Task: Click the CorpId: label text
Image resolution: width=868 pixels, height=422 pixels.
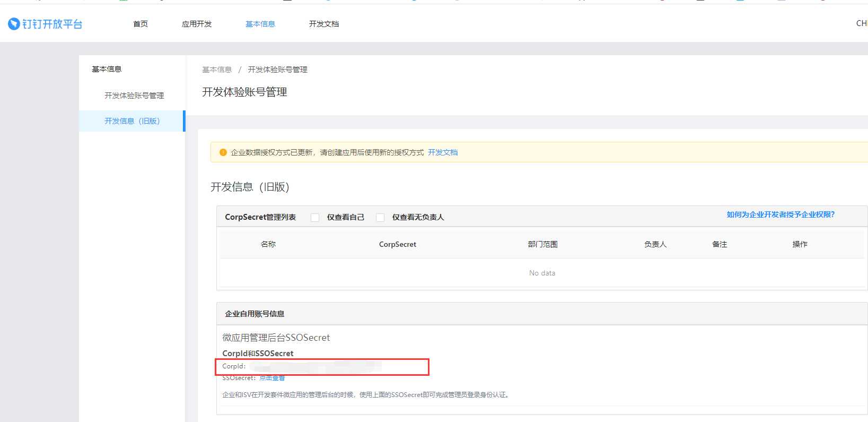Action: tap(234, 366)
